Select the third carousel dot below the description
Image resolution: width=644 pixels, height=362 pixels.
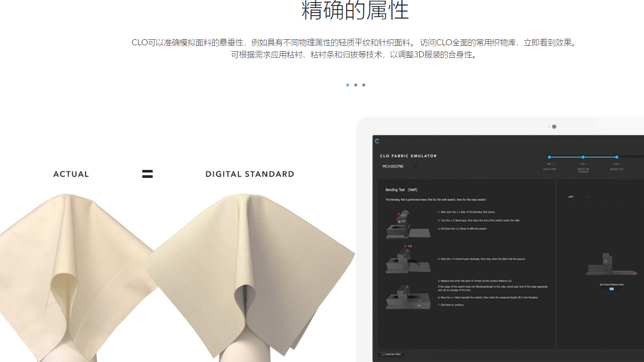tap(364, 85)
